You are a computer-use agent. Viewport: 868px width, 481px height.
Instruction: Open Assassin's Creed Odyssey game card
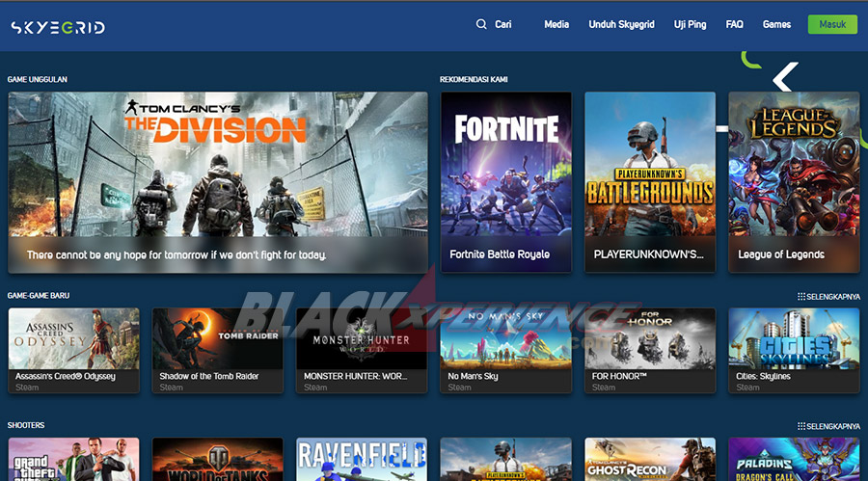point(73,350)
